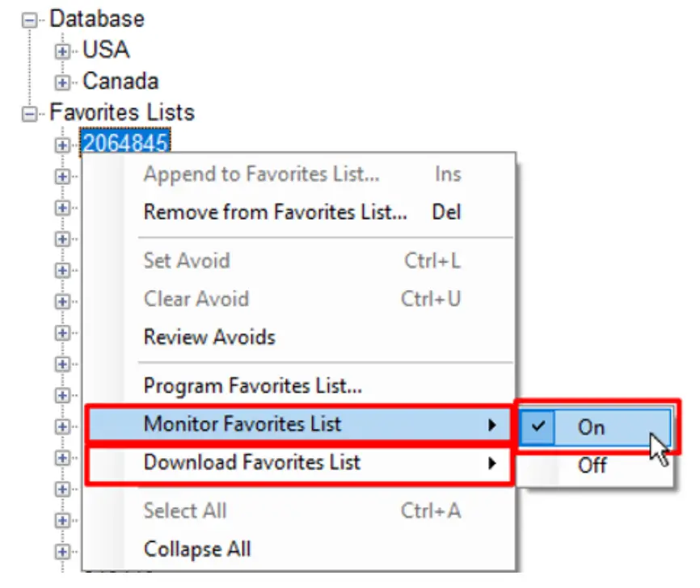Image resolution: width=700 pixels, height=588 pixels.
Task: Click the Download Favorites List submenu arrow
Action: 491,464
